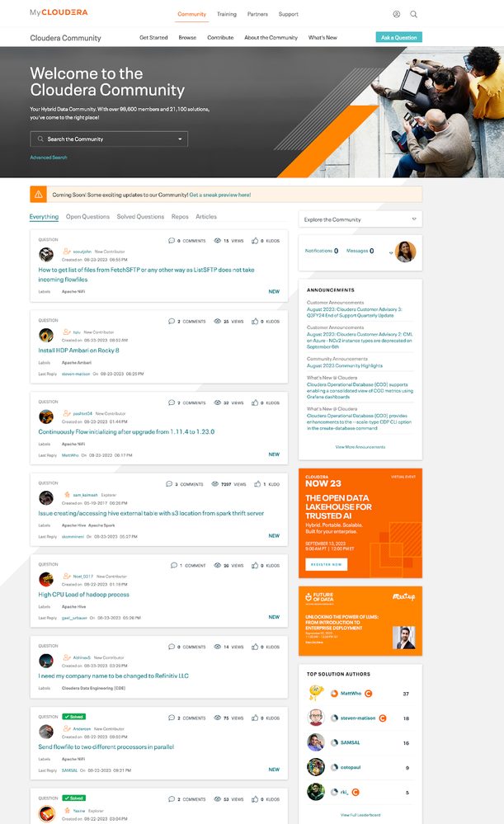
Task: Click comments icon on Install HDP Ambari question
Action: (172, 321)
